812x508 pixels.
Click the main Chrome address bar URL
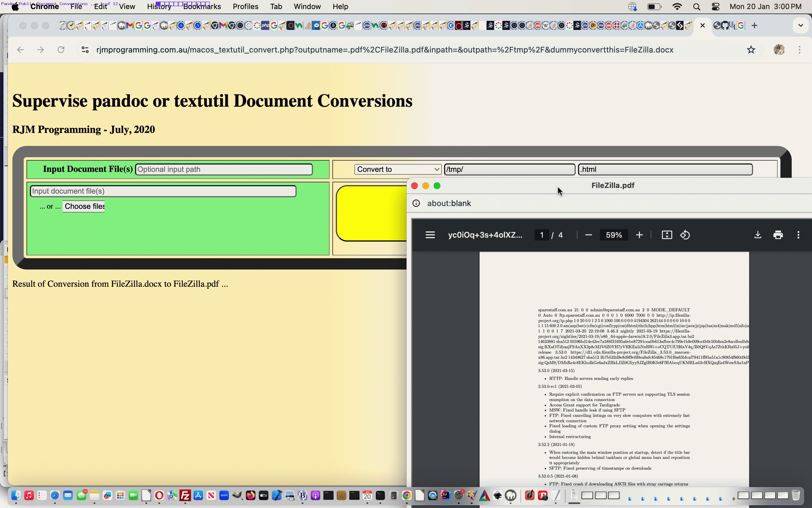click(385, 50)
